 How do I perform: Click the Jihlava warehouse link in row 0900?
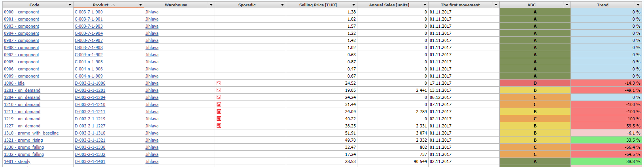(152, 12)
